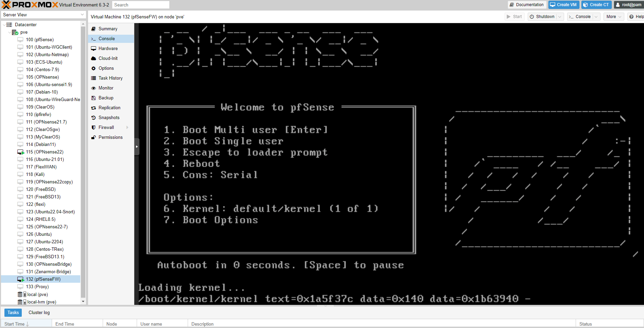The height and width of the screenshot is (328, 644).
Task: Click the storage icon for local-lvm (pve)
Action: tap(22, 302)
